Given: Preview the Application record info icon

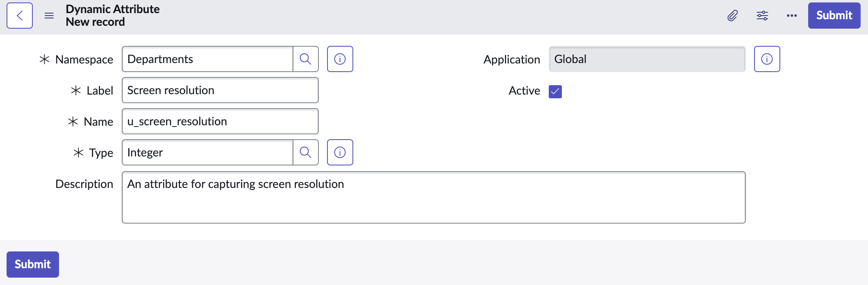Looking at the screenshot, I should (767, 59).
